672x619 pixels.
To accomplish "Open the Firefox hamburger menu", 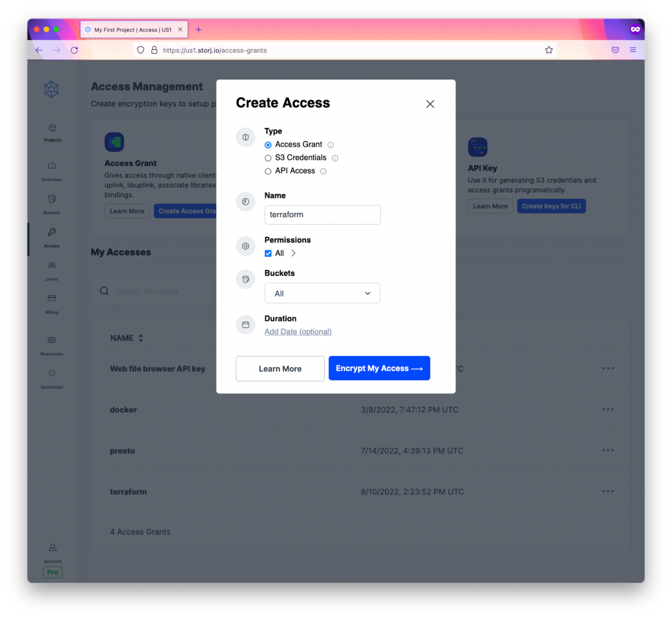I will (x=633, y=50).
